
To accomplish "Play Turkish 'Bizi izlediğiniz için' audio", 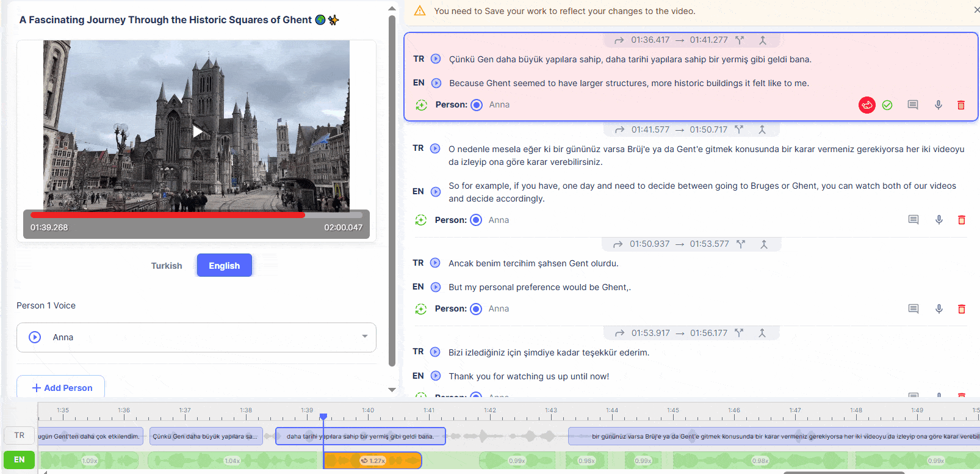I will tap(435, 352).
